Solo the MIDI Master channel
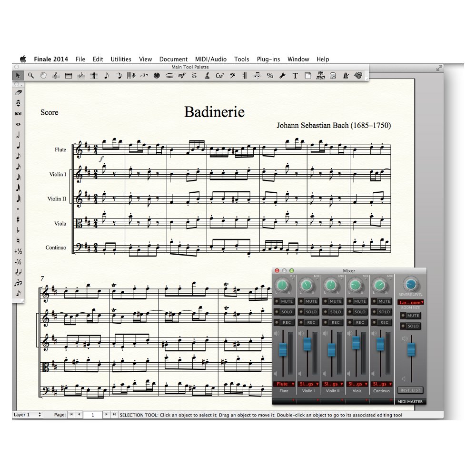Screen dimensions: 476x476 tap(410, 326)
